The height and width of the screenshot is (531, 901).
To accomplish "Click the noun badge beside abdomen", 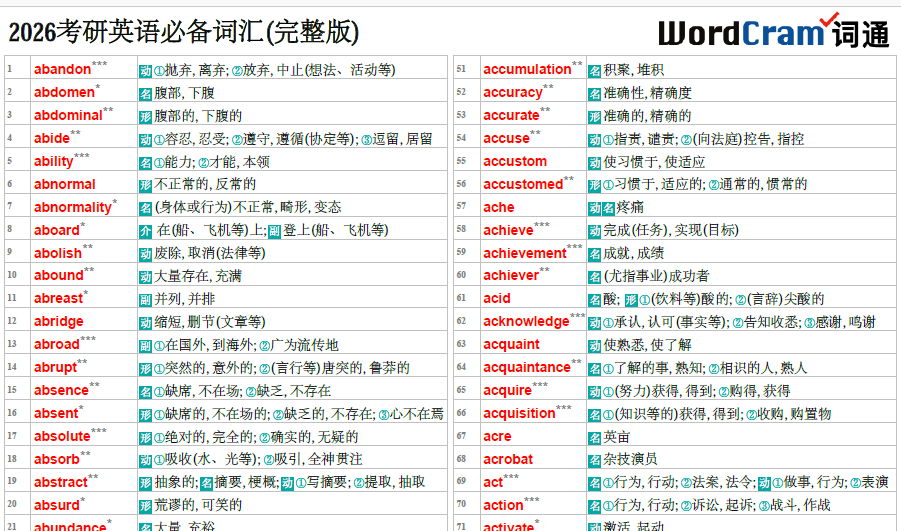I will point(145,93).
